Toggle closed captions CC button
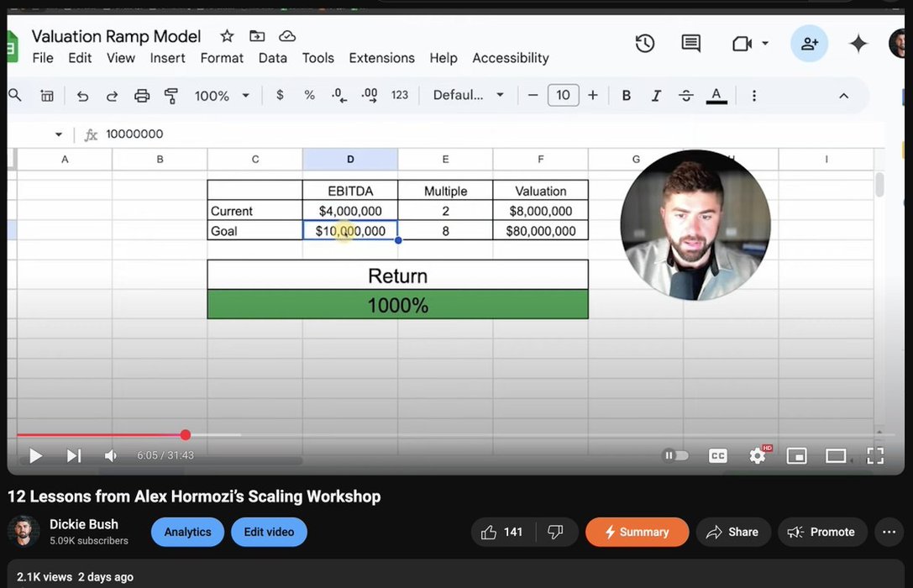 [x=717, y=455]
